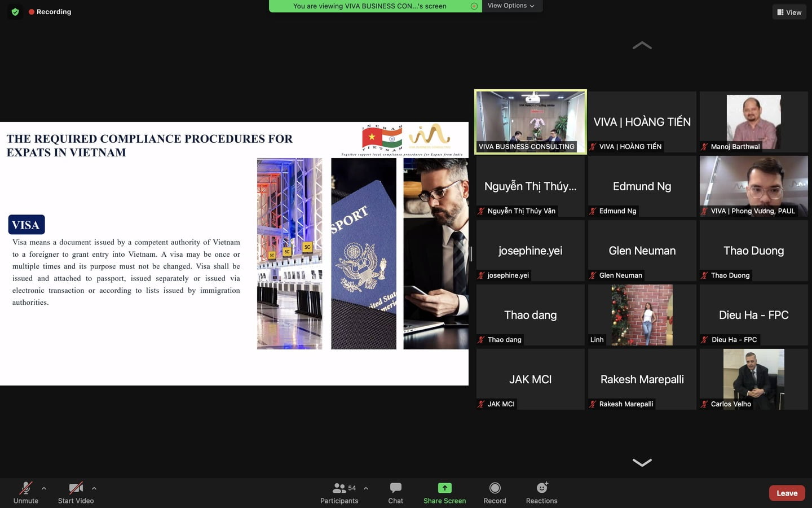Start recording with the Record button
Screen dimensions: 812x508
(x=495, y=493)
